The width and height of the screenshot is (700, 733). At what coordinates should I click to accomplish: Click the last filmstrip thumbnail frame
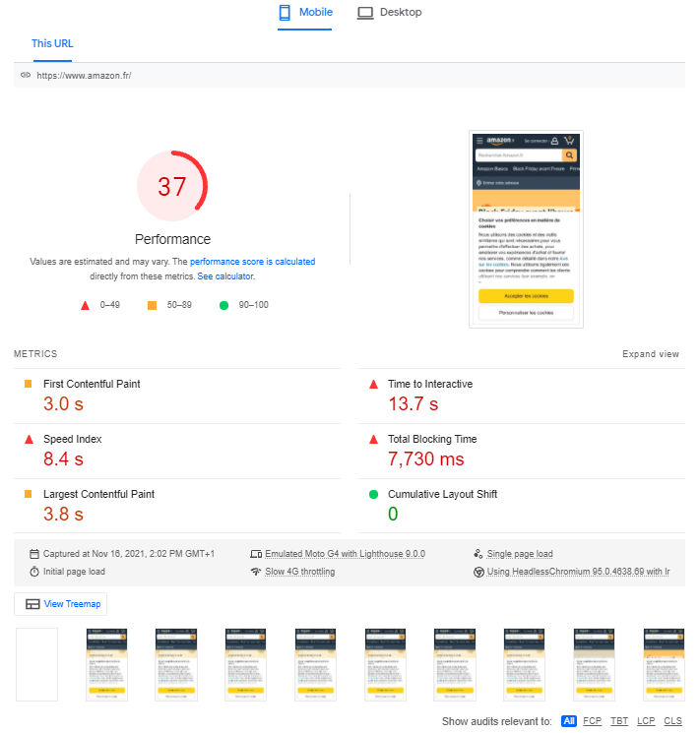[x=664, y=664]
